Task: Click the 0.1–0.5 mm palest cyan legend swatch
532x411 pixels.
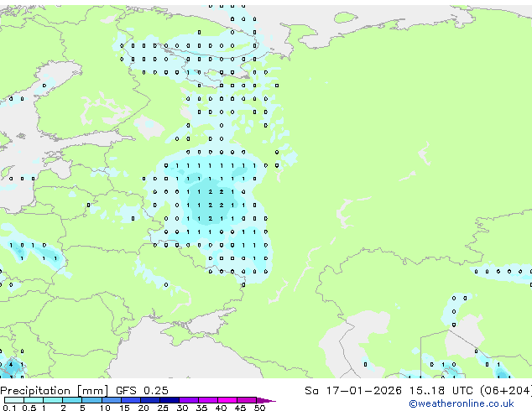Action: (x=14, y=400)
